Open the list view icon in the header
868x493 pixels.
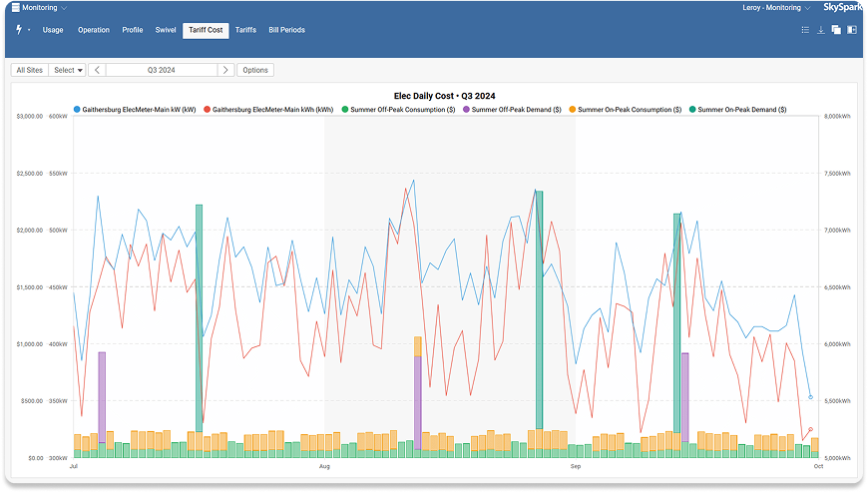(x=805, y=30)
